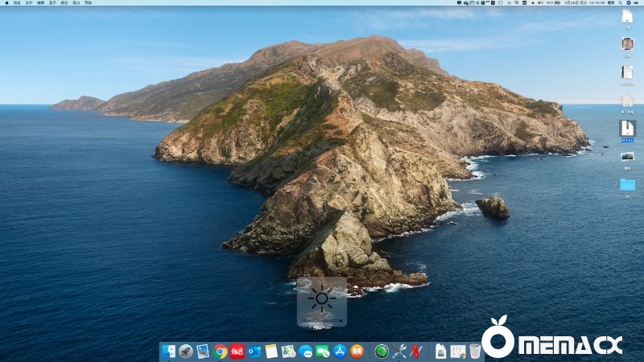Open Google Chrome from the Dock
The height and width of the screenshot is (362, 644).
coord(221,352)
